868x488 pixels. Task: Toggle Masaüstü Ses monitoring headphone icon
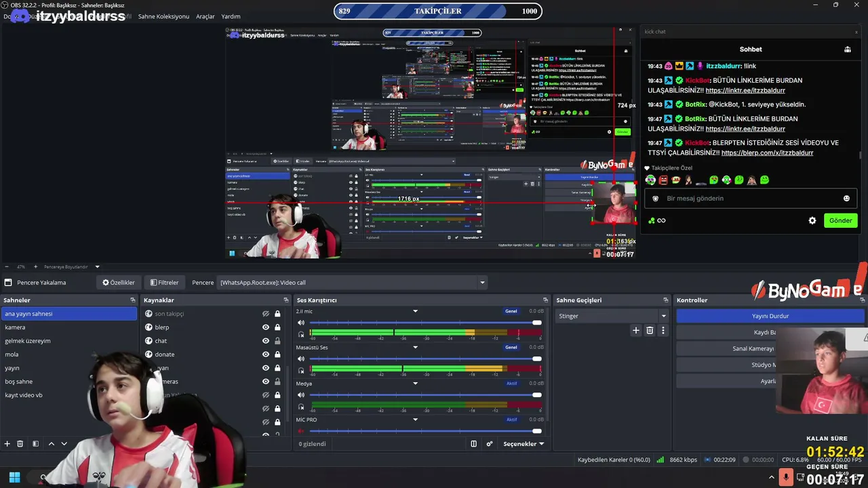302,370
